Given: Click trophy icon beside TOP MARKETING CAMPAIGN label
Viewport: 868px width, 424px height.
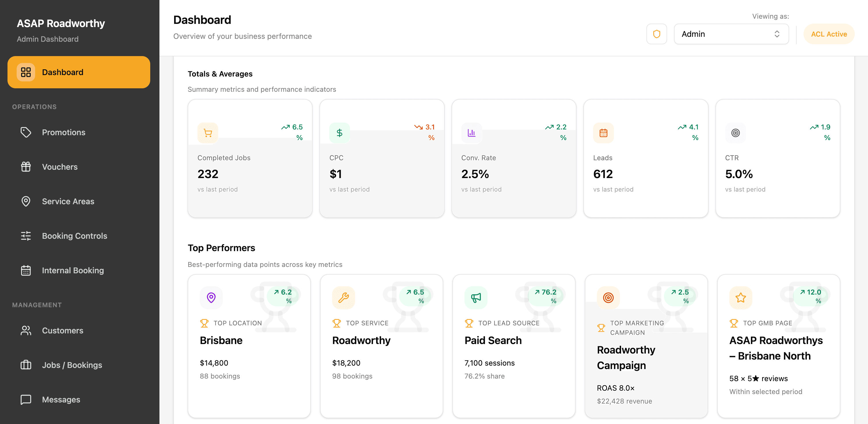Looking at the screenshot, I should [601, 328].
